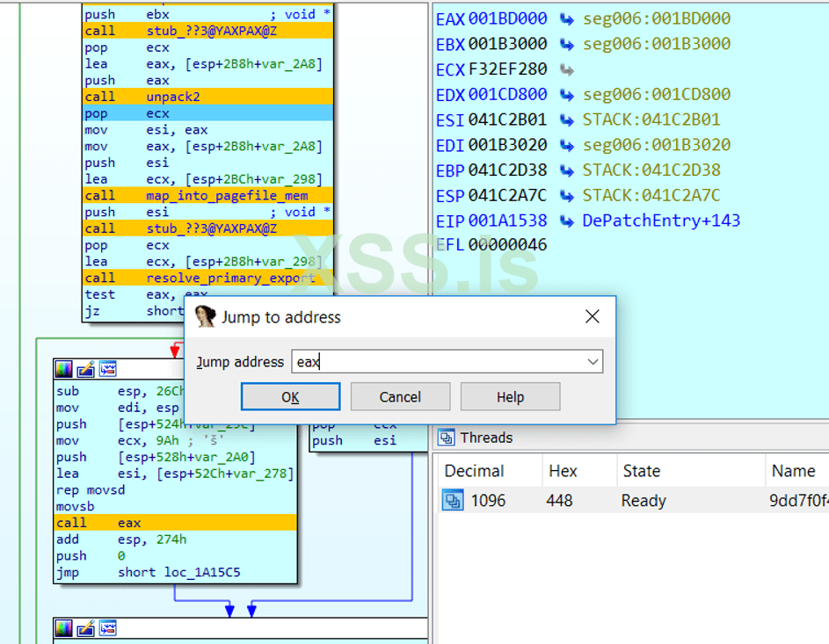The width and height of the screenshot is (829, 644).
Task: Follow EDX jump arrow
Action: pyautogui.click(x=567, y=95)
